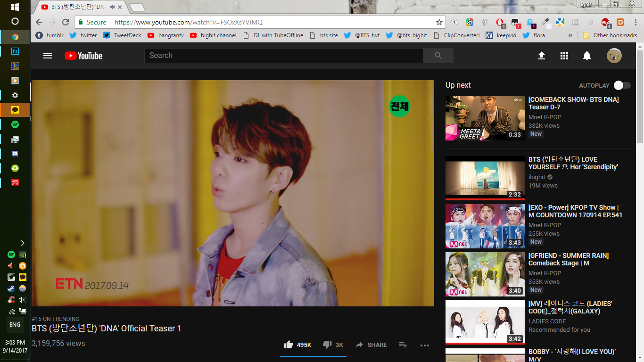Switch input language via ENG

[15, 325]
